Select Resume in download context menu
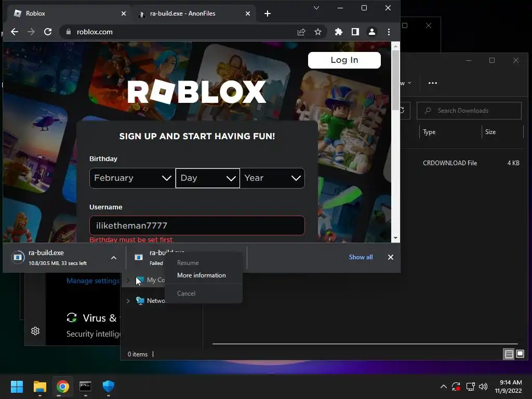 (x=204, y=263)
